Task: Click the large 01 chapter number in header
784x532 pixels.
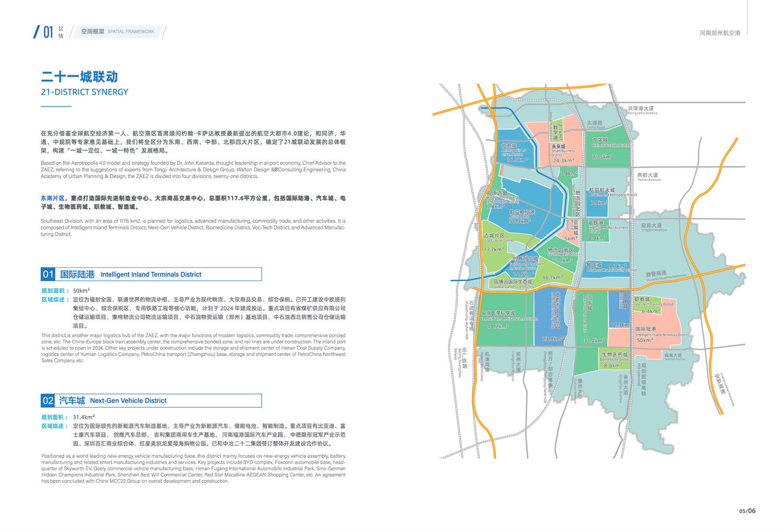Action: coord(48,32)
